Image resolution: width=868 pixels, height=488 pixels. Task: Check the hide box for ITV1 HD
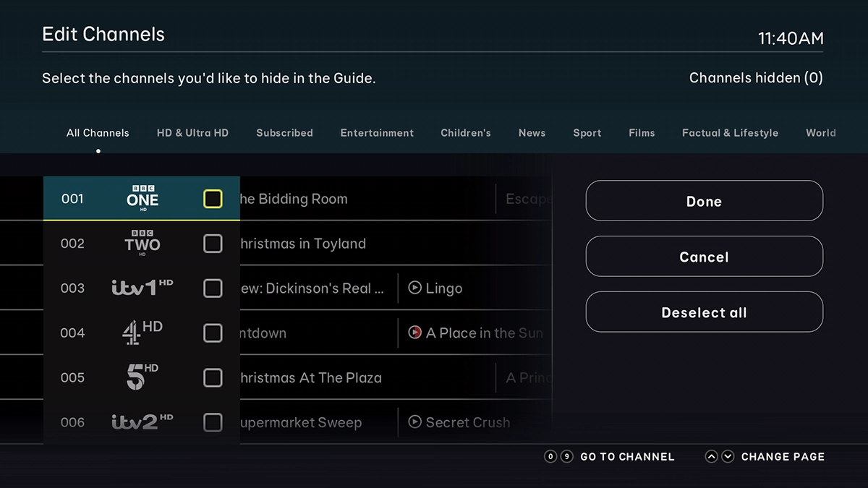213,288
